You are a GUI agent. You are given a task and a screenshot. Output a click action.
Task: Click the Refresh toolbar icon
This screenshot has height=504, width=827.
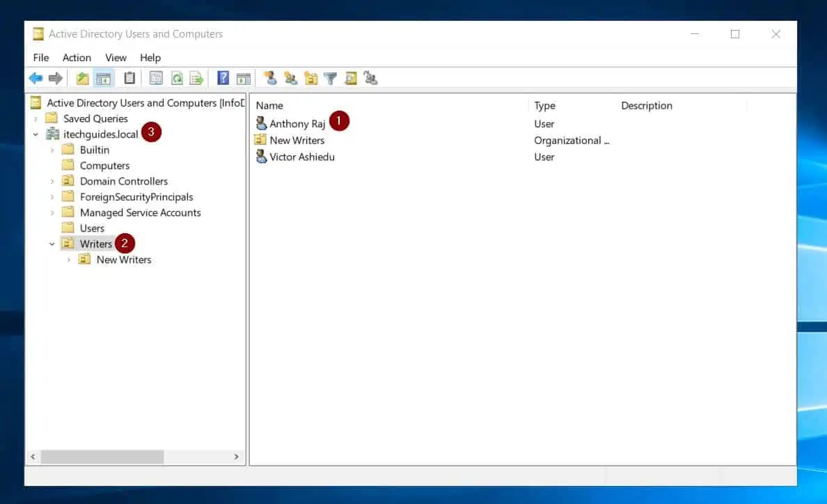click(x=177, y=79)
